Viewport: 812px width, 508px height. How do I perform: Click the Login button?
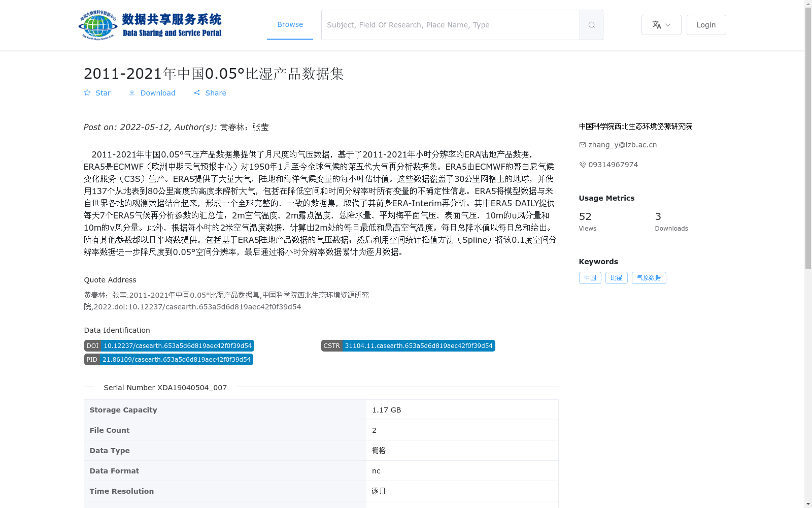(x=706, y=25)
